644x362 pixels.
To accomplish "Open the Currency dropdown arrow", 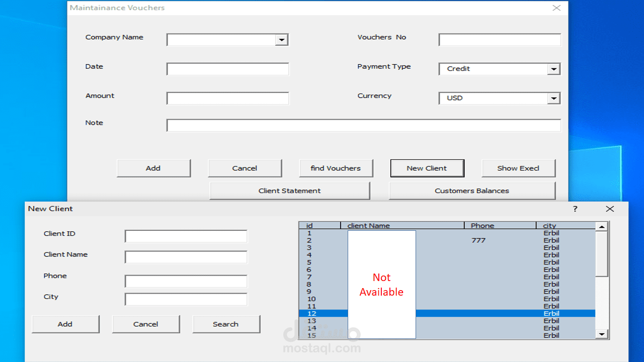I will click(553, 99).
